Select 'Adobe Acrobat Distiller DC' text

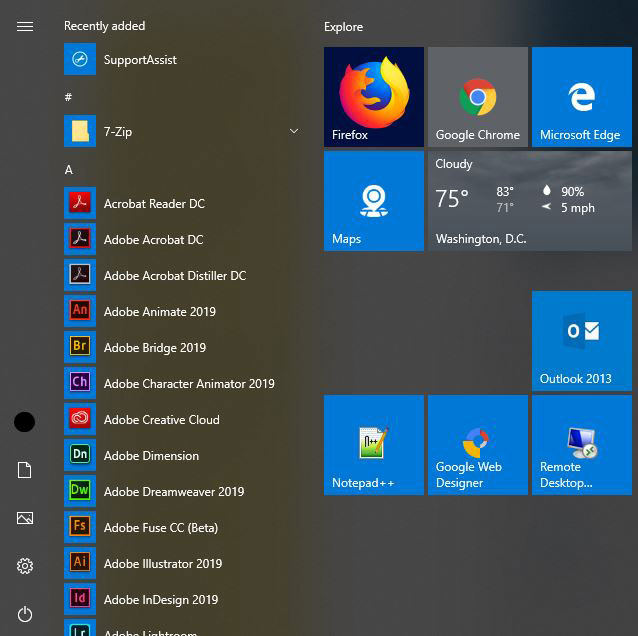pos(175,275)
